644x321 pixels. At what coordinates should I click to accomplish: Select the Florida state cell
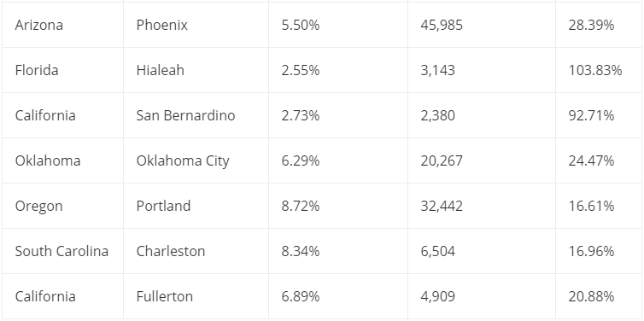click(63, 70)
